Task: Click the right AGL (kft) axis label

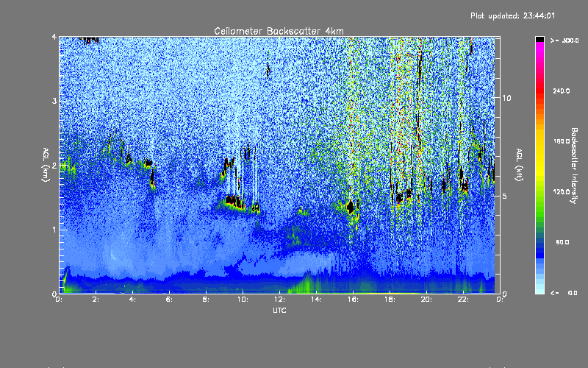Action: [519, 164]
